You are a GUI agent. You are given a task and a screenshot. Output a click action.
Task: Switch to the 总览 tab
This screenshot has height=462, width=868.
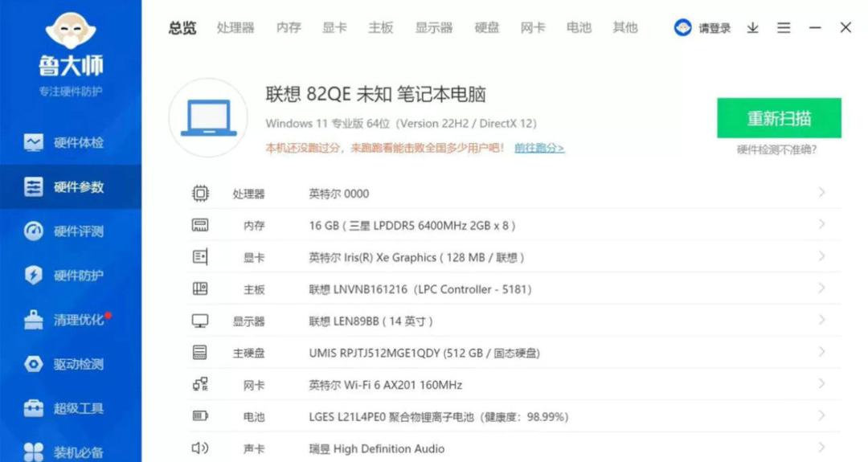click(x=182, y=27)
